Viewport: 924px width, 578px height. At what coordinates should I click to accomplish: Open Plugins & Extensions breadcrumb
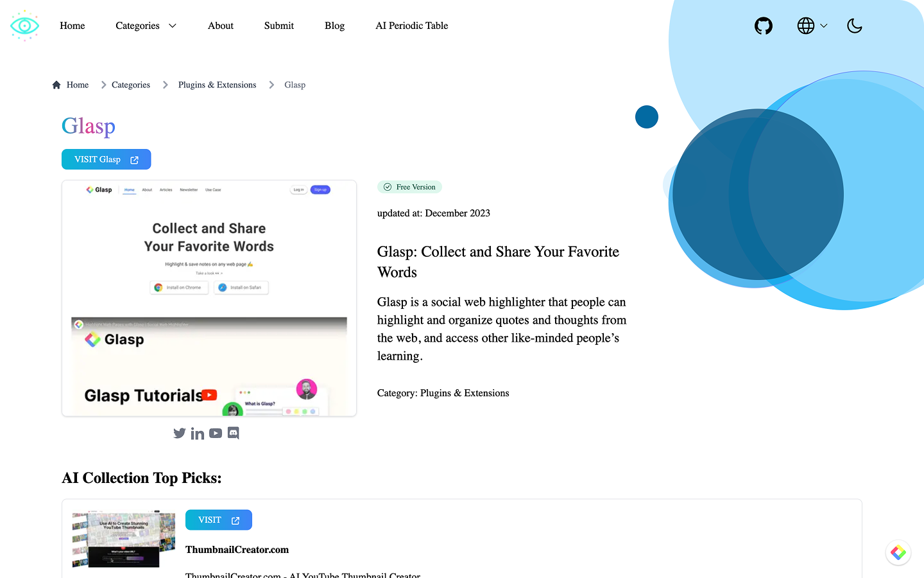pyautogui.click(x=217, y=85)
